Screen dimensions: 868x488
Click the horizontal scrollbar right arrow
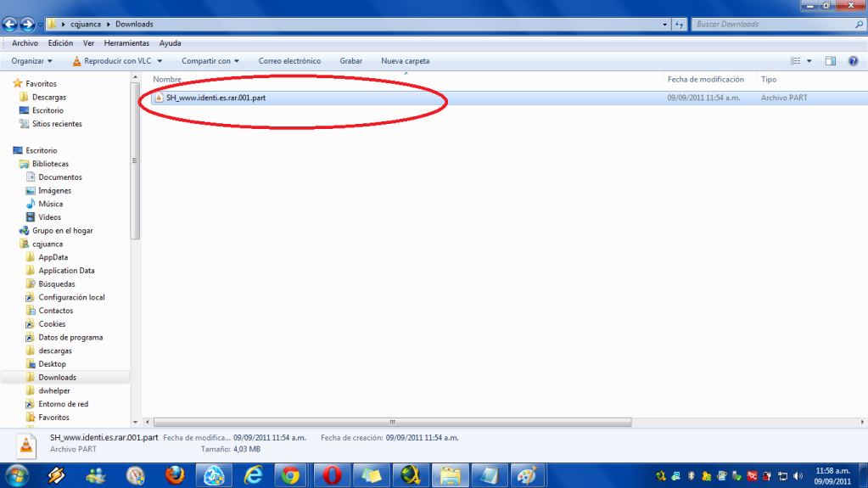(862, 422)
